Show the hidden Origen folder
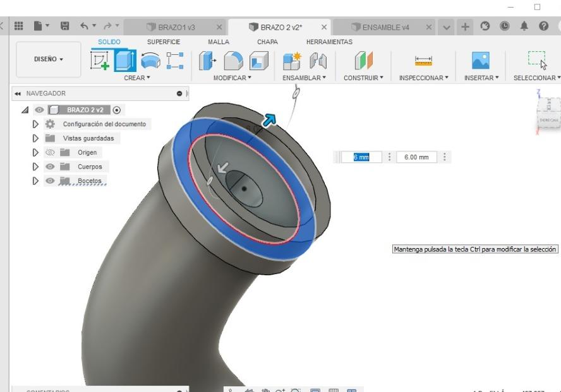The width and height of the screenshot is (561, 392). [50, 153]
